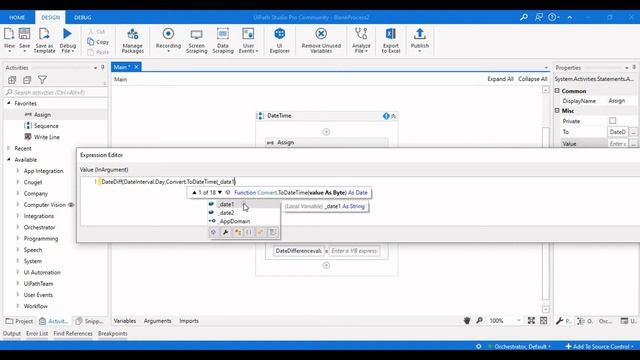This screenshot has width=640, height=360.
Task: Click the feedback icon in title bar
Action: click(x=539, y=17)
